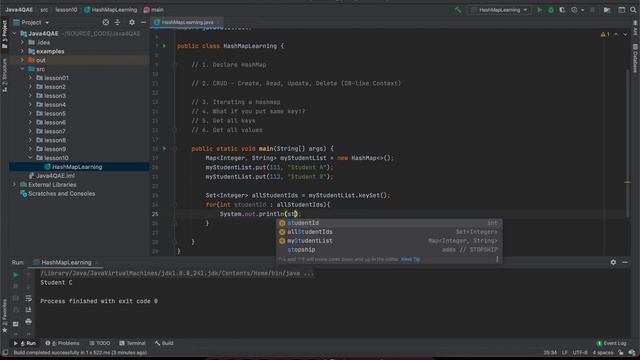Image resolution: width=640 pixels, height=360 pixels.
Task: Rerun HashMapLearning from Run panel
Action: pyautogui.click(x=16, y=275)
